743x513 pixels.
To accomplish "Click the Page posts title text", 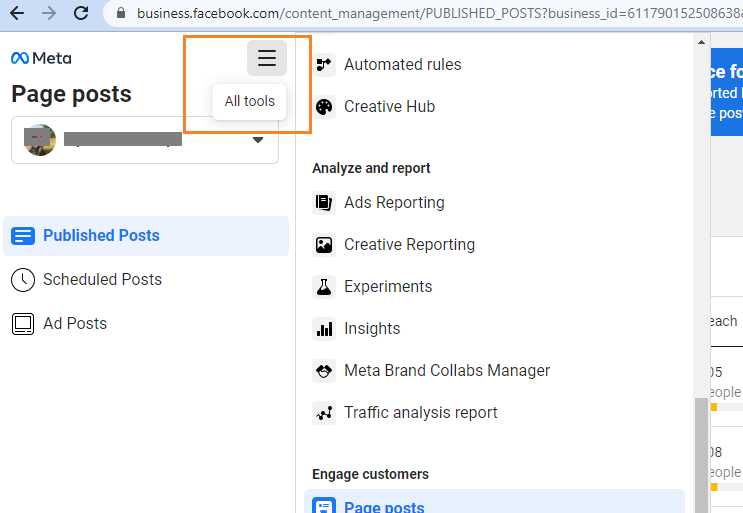I will pos(72,94).
